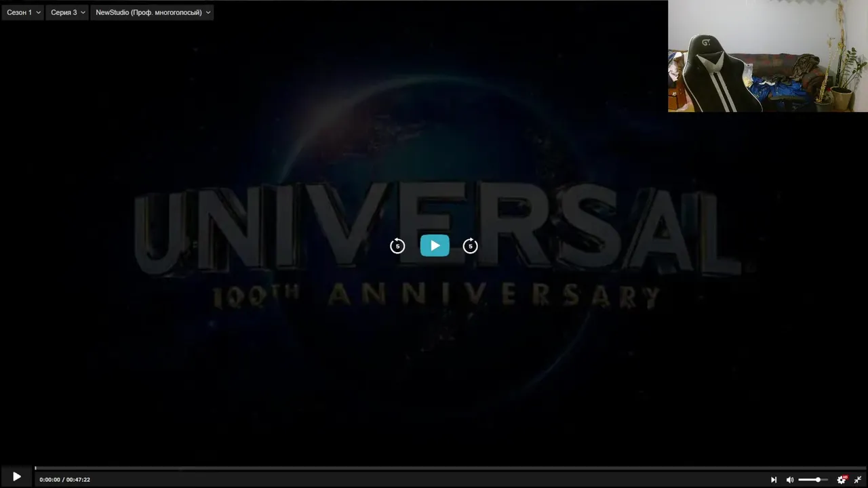Adjust the volume slider
This screenshot has height=488, width=868.
pyautogui.click(x=813, y=480)
